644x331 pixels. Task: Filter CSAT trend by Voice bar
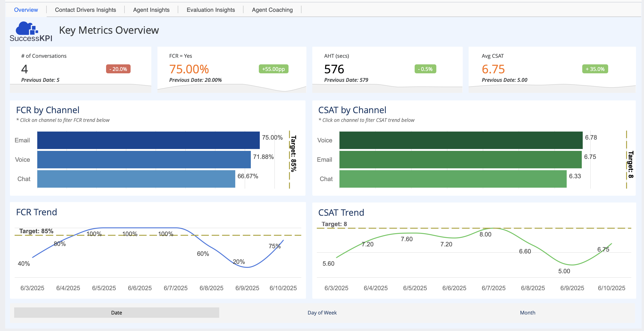click(461, 140)
